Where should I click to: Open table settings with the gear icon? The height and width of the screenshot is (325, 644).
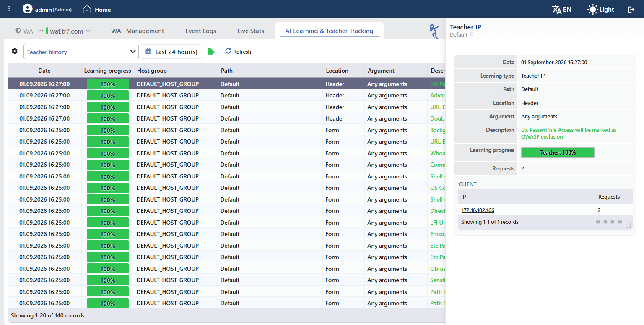click(x=15, y=51)
